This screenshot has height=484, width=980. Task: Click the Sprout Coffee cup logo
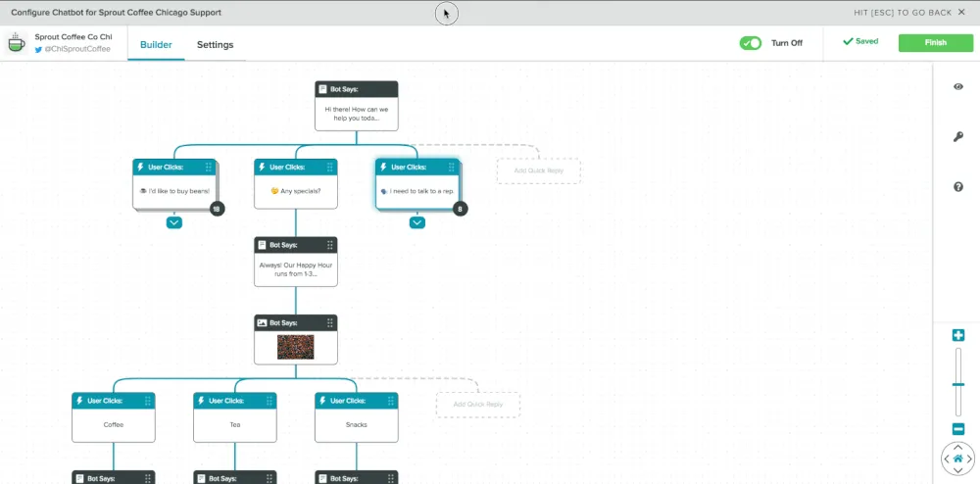17,42
